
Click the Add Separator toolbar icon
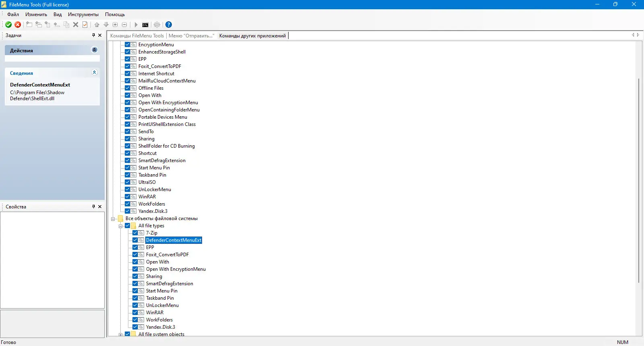57,25
